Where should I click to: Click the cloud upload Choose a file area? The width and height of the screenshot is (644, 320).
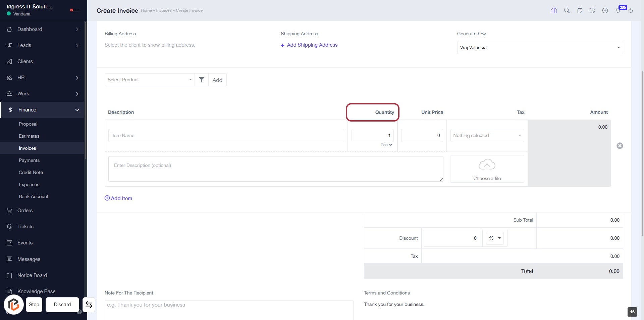point(487,169)
